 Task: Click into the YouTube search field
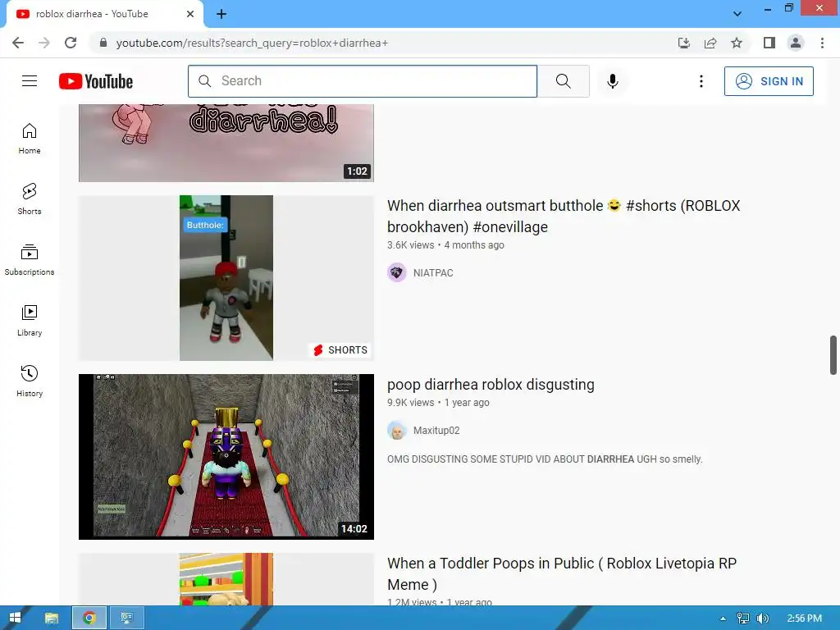362,81
